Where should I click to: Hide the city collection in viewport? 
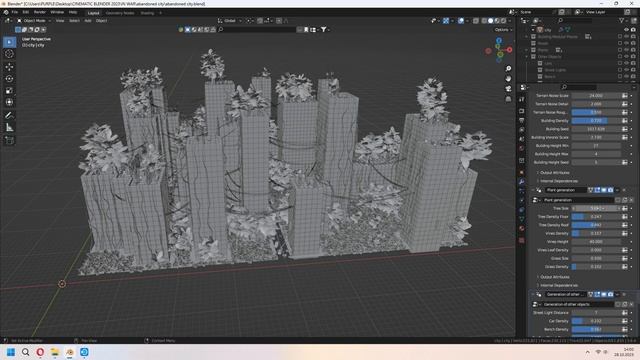pos(627,30)
